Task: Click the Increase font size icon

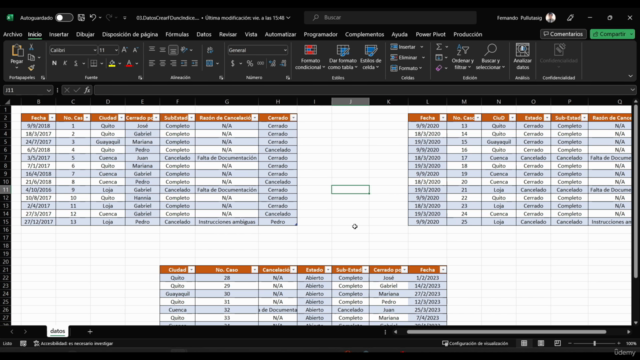Action: click(x=124, y=50)
